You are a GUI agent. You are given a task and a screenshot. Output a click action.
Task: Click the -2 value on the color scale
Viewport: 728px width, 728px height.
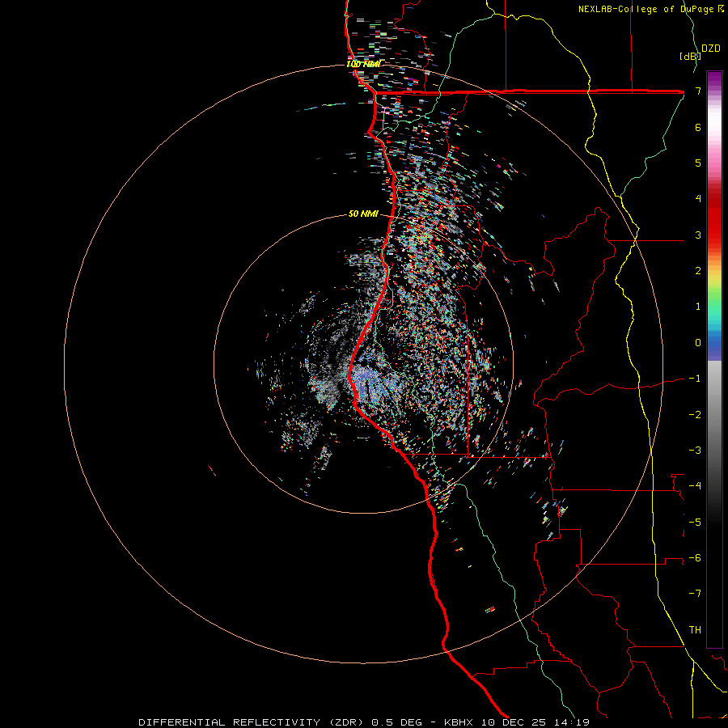(x=695, y=414)
